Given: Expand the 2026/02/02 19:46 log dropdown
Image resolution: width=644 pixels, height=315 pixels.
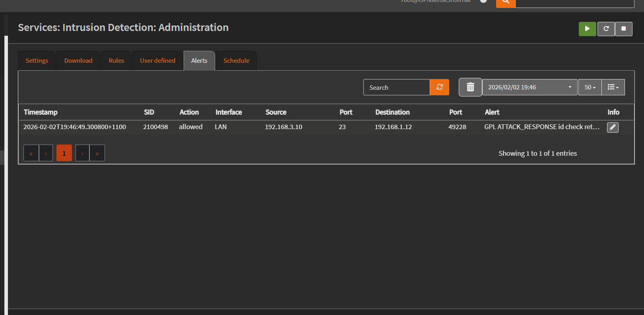Looking at the screenshot, I should (529, 87).
